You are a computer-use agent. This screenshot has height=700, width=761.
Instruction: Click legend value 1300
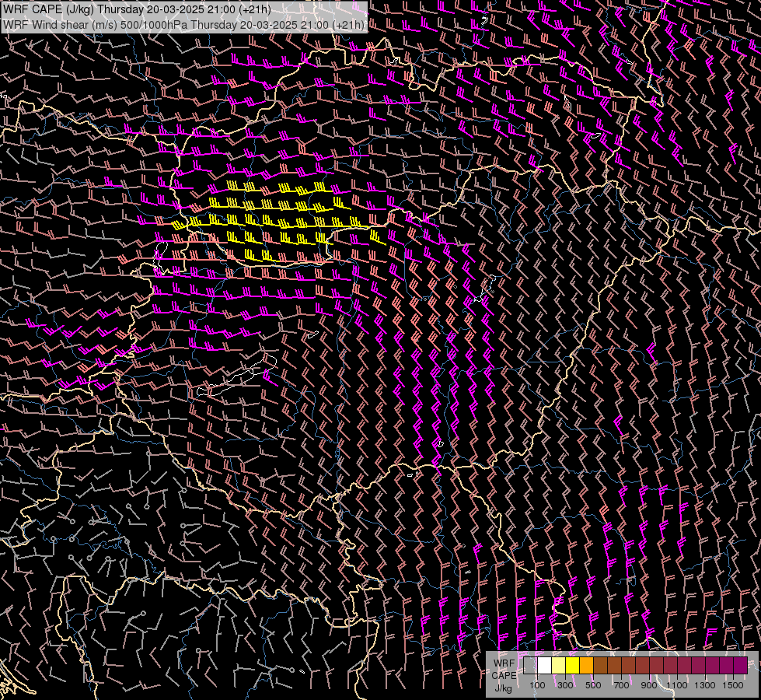click(x=705, y=685)
